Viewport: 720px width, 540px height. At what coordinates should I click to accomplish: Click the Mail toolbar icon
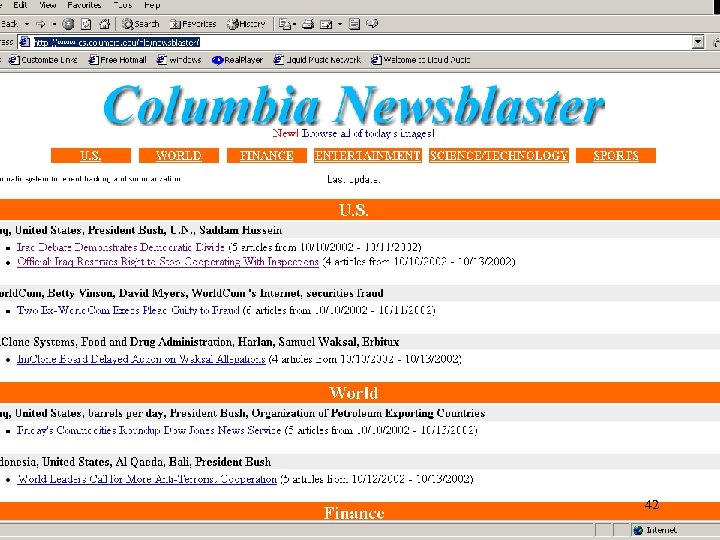coord(285,24)
